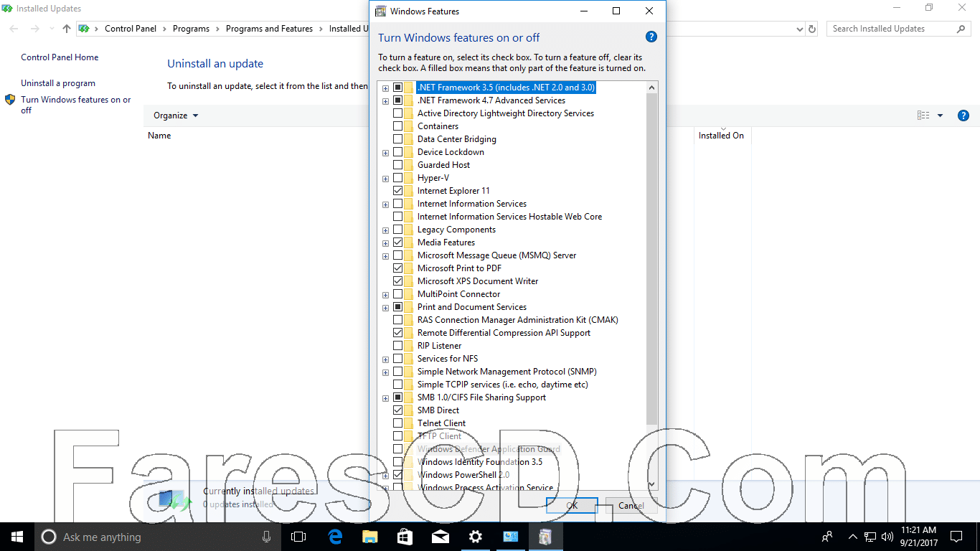The height and width of the screenshot is (551, 980).
Task: Click the view options icon in Installed Updates
Action: pyautogui.click(x=923, y=116)
